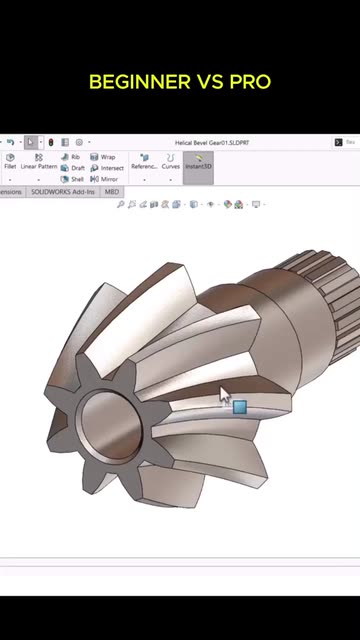The height and width of the screenshot is (640, 360).
Task: Switch to SOLIDWORKS Add-Ins tab
Action: pyautogui.click(x=62, y=192)
